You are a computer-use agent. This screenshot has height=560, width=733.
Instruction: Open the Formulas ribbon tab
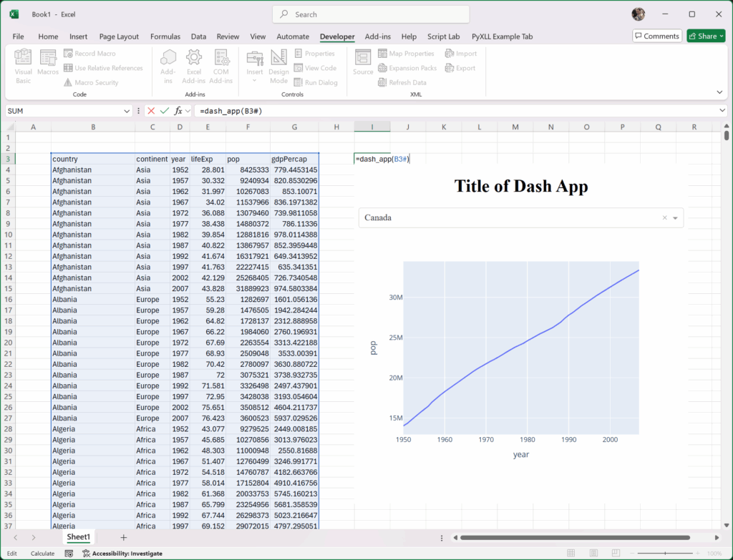point(165,36)
